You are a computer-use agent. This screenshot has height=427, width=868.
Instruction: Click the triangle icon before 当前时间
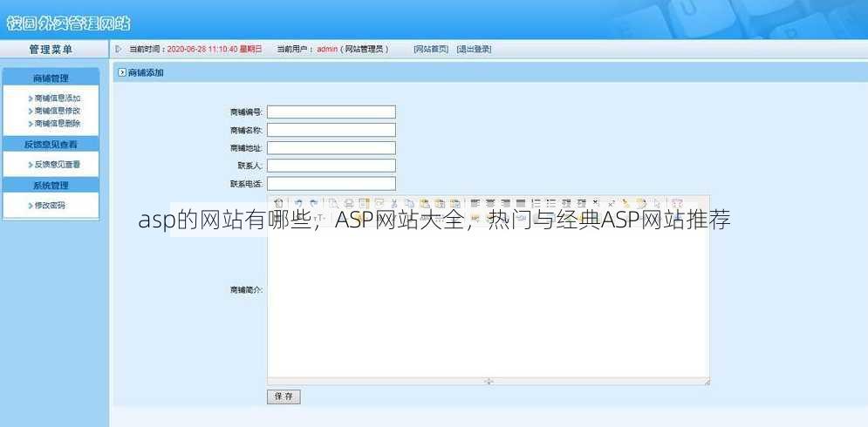coord(118,49)
